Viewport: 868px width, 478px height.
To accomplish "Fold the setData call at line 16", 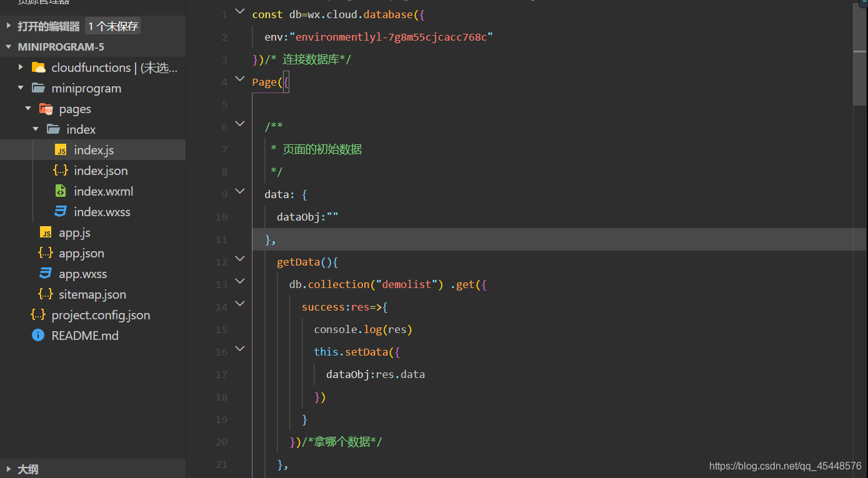I will [240, 349].
